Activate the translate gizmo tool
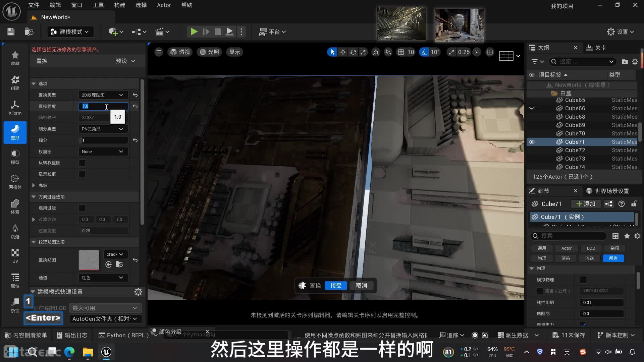The image size is (644, 362). pos(343,52)
